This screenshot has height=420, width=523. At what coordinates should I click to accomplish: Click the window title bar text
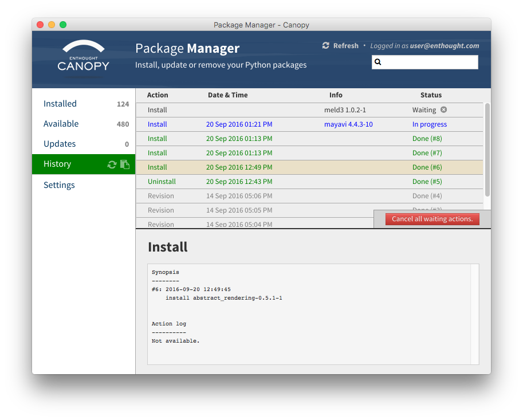click(x=261, y=25)
